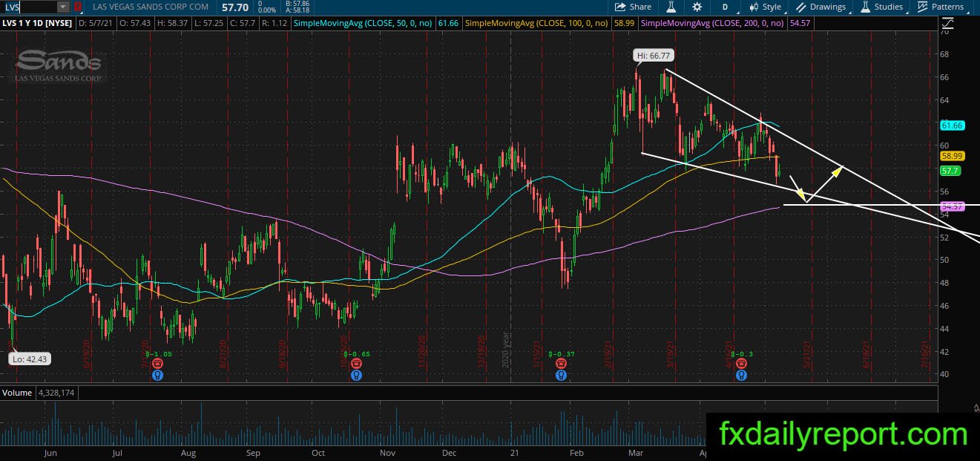This screenshot has height=461, width=980.
Task: Click the 58.99 yellow price axis label
Action: point(952,157)
